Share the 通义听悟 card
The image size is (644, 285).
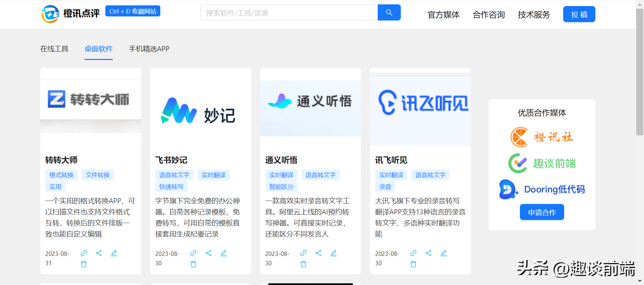[318, 253]
